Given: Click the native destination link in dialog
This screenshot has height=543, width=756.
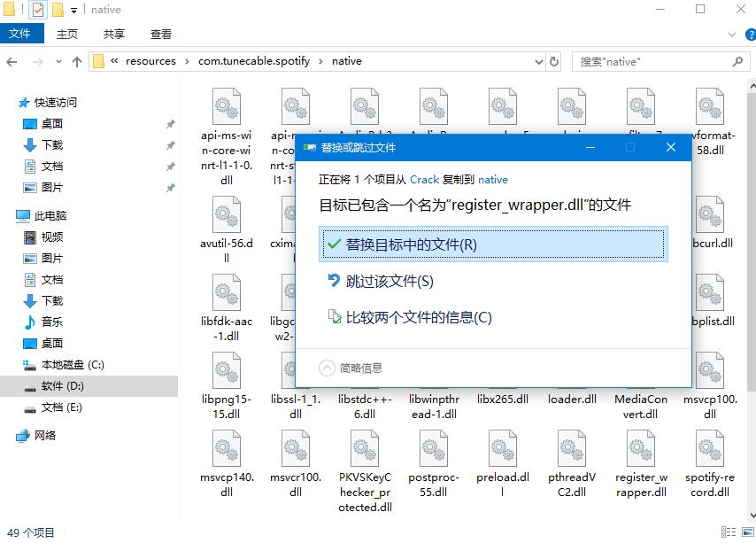Looking at the screenshot, I should tap(493, 180).
